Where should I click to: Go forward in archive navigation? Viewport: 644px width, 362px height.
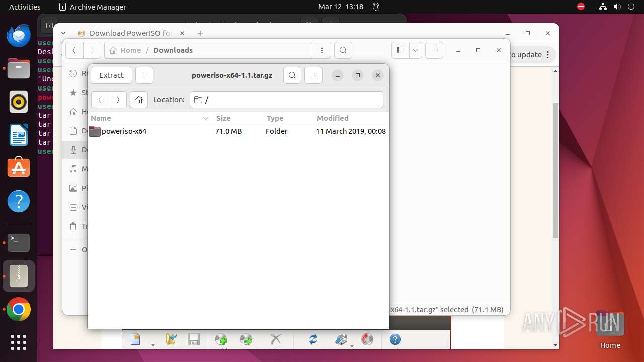[x=118, y=100]
